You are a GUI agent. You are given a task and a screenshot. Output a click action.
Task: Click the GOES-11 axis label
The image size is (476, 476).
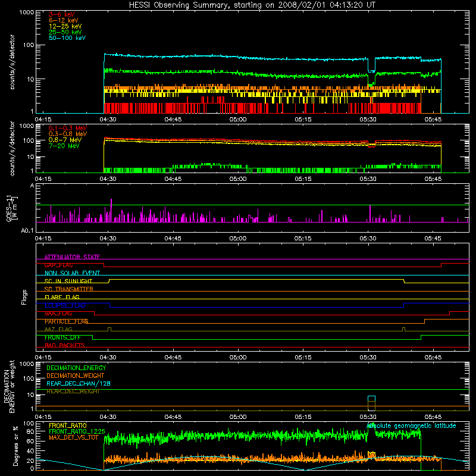tap(11, 208)
